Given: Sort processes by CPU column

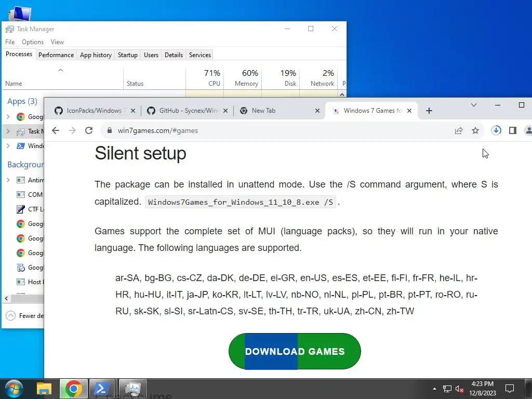Looking at the screenshot, I should (205, 78).
